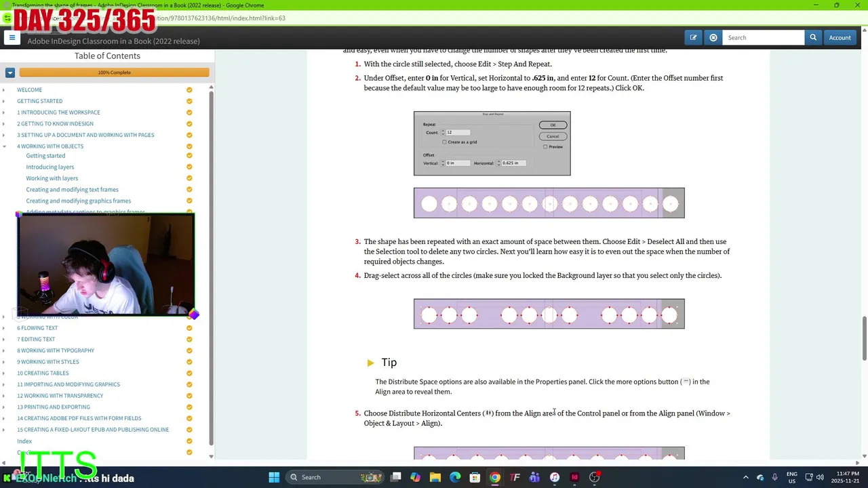This screenshot has height=488, width=868.
Task: Open Microsoft Teams from the taskbar
Action: (x=534, y=477)
